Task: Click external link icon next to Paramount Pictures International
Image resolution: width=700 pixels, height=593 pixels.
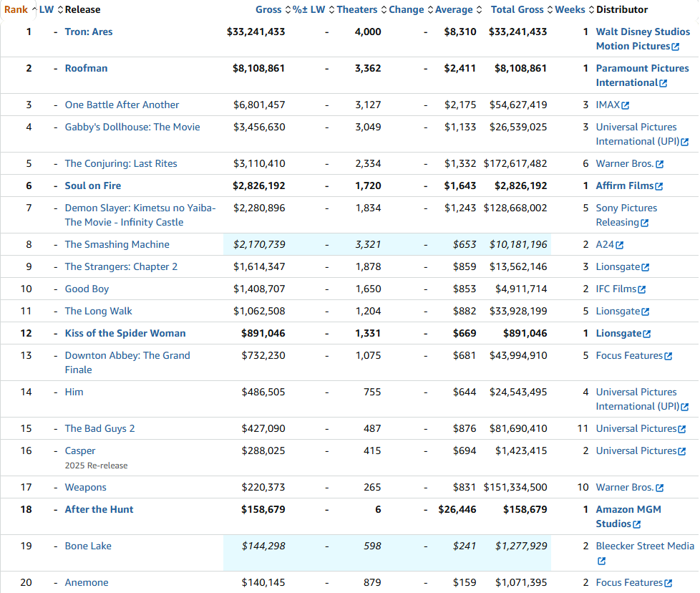Action: 663,83
